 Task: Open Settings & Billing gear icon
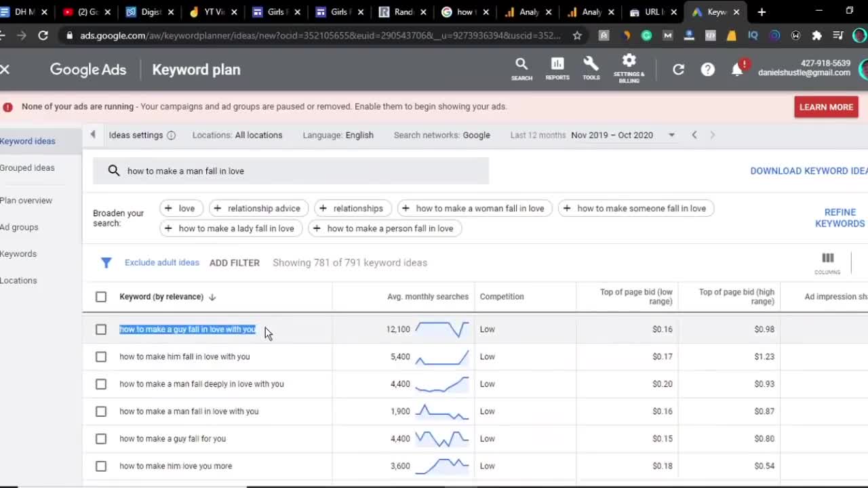click(x=629, y=68)
